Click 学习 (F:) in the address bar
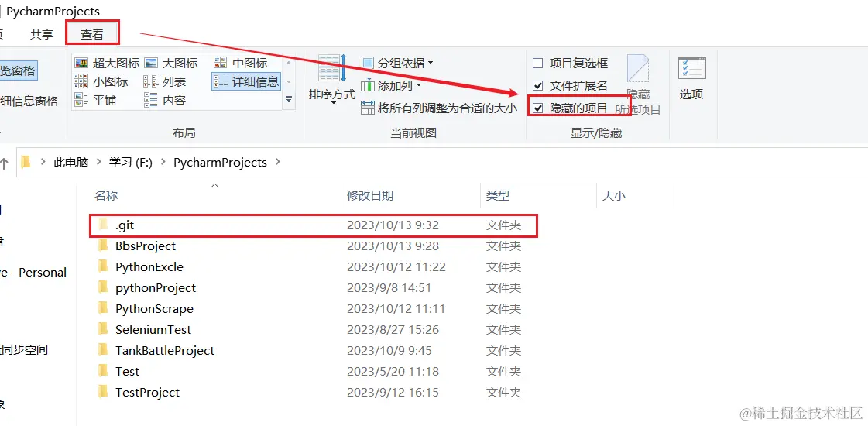Viewport: 868px width, 426px height. click(x=131, y=163)
